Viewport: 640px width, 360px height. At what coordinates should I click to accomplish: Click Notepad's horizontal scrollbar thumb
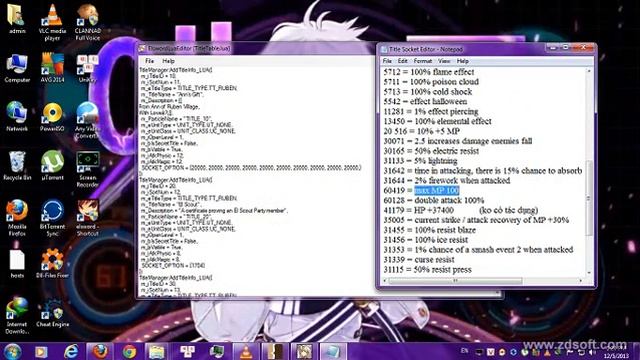tap(455, 281)
